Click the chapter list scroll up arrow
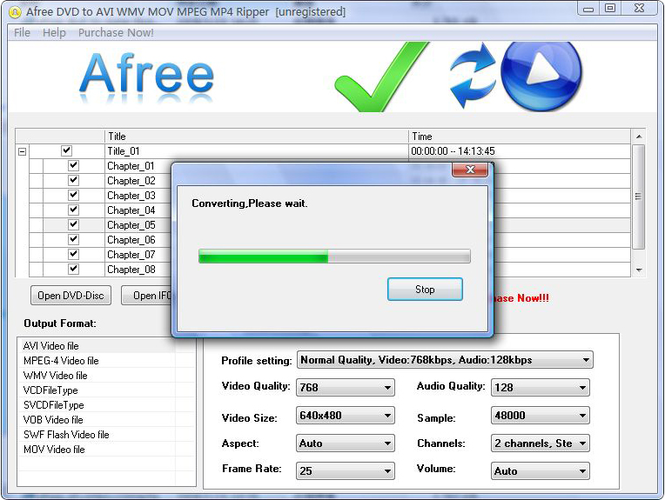665x500 pixels. [x=639, y=137]
